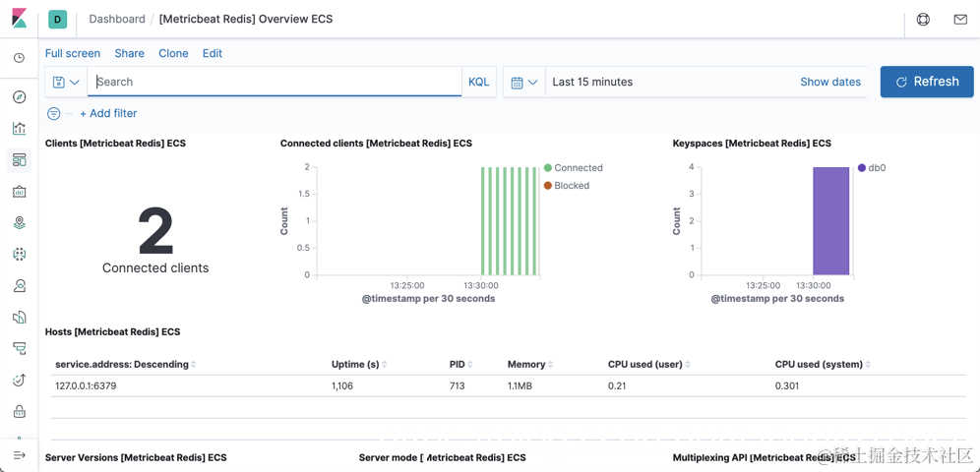Click the 0.301 CPU system value

coord(787,385)
